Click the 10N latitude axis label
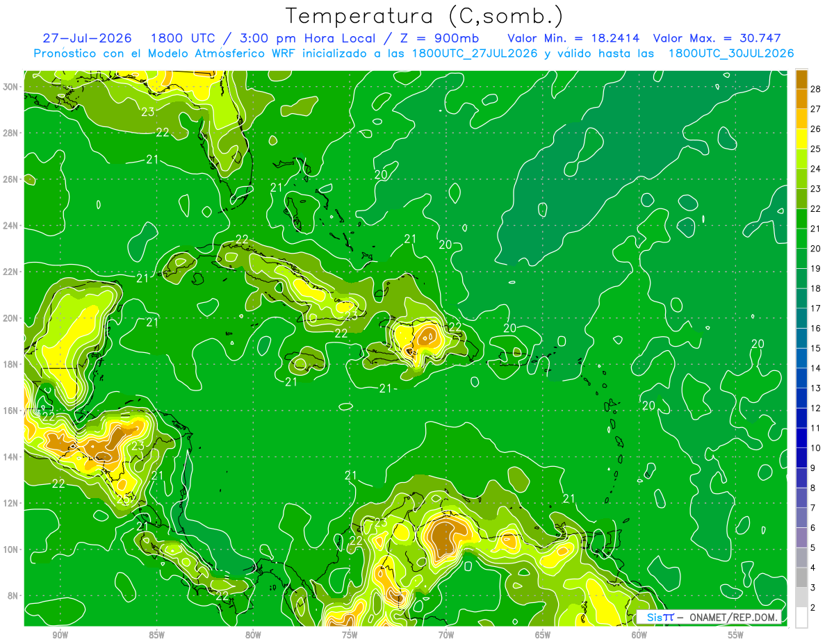 [x=12, y=550]
